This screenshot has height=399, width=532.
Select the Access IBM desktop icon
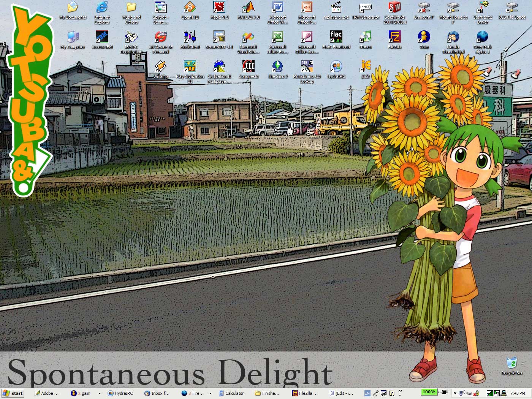click(x=102, y=40)
